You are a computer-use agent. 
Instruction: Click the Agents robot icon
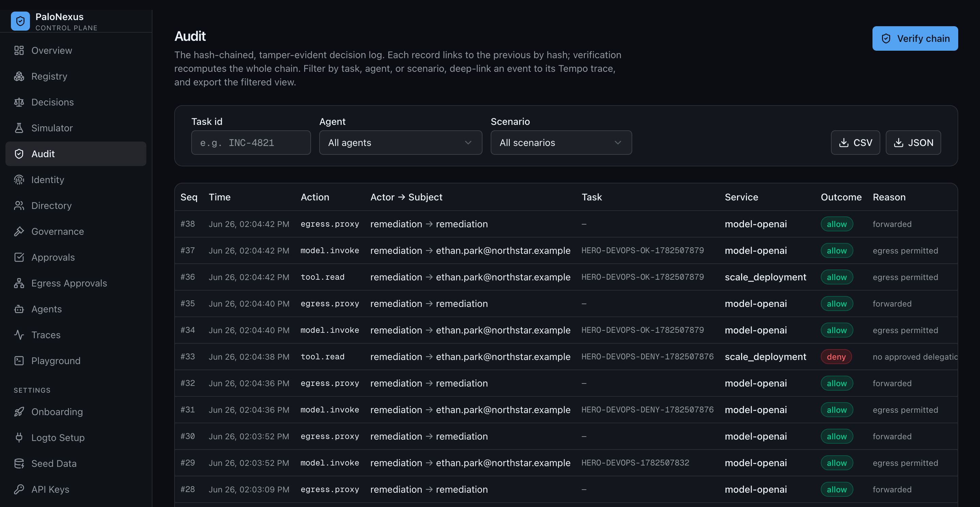19,309
